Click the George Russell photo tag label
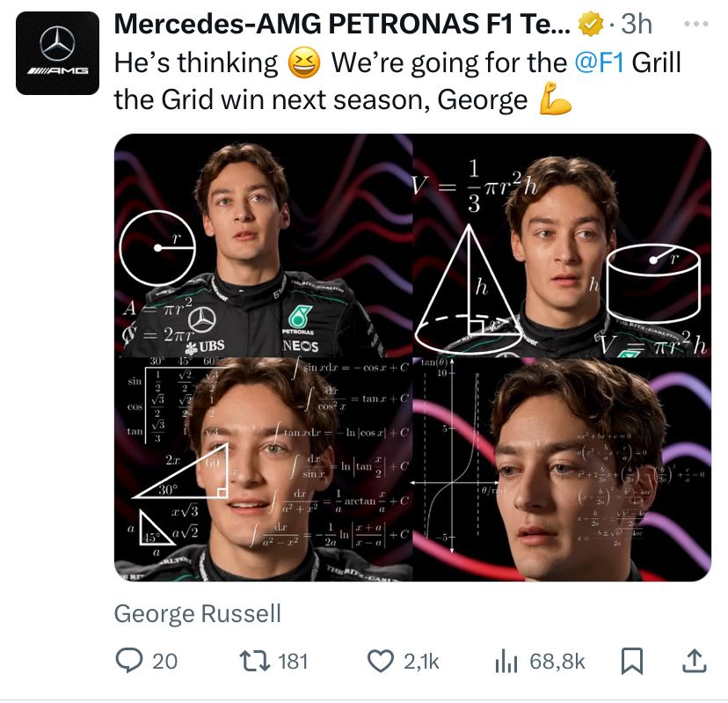This screenshot has height=703, width=728. 198,613
